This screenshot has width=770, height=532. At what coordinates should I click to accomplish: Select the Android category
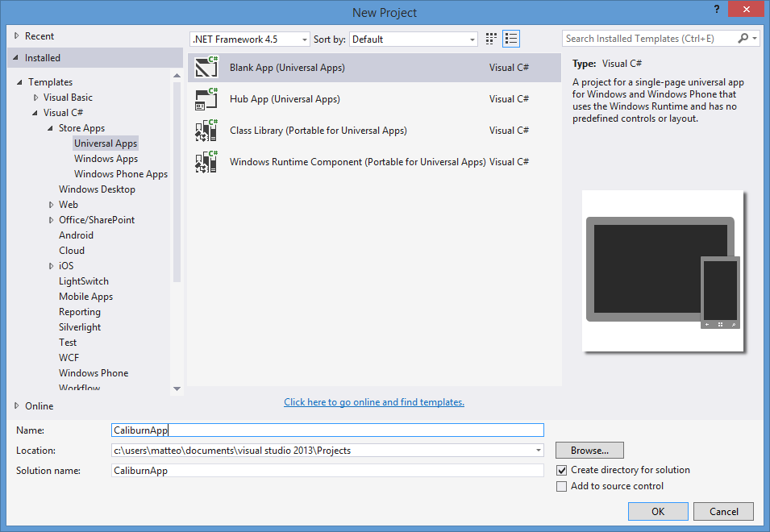tap(76, 235)
